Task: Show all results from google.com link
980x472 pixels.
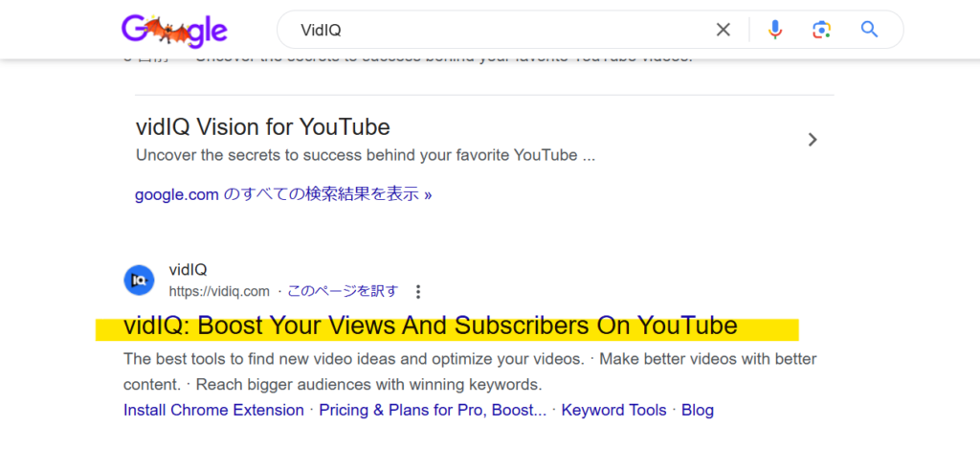Action: pos(283,194)
